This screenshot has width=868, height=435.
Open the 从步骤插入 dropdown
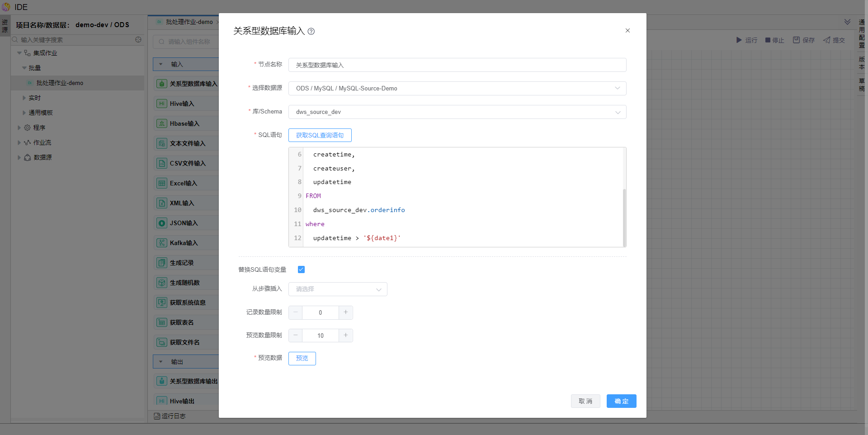tap(338, 289)
